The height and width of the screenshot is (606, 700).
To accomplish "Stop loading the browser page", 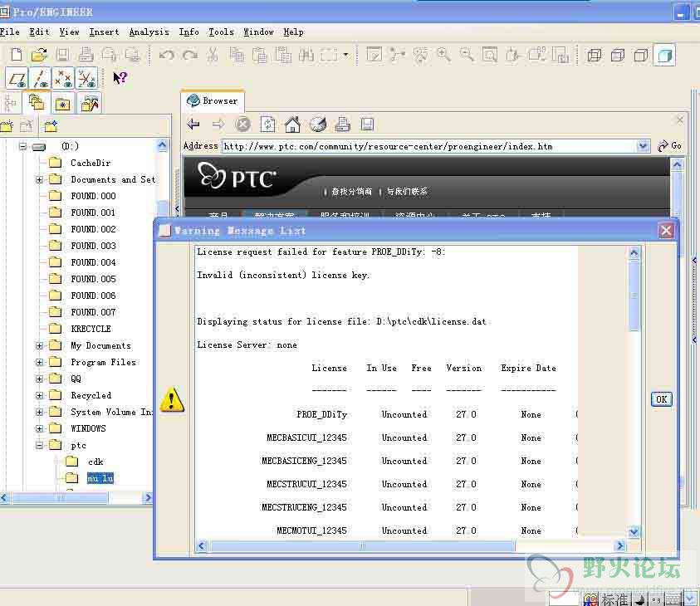I will pos(242,125).
